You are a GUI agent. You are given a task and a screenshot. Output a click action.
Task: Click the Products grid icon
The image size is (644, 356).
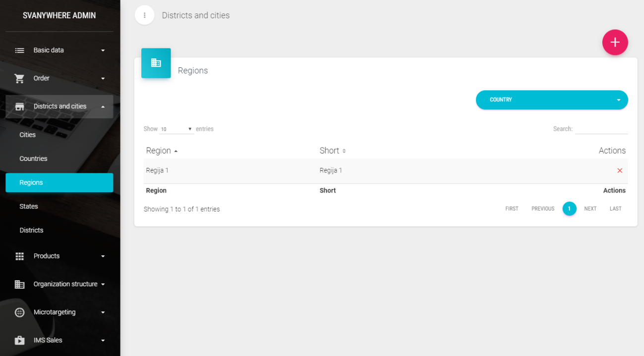point(19,256)
